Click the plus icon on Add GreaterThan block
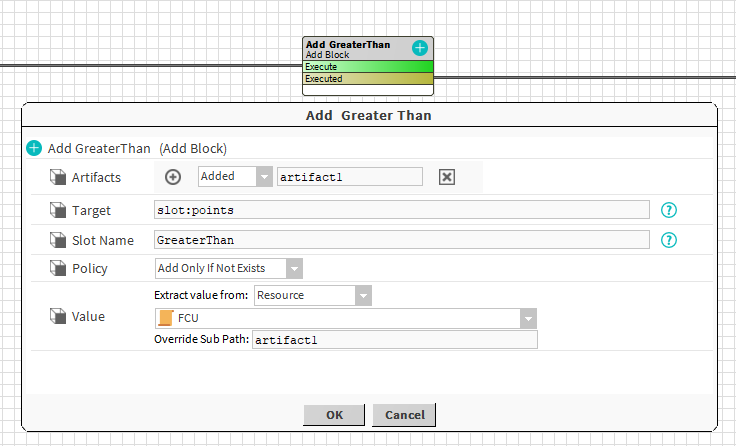Viewport: 736px width, 446px height. (x=420, y=48)
